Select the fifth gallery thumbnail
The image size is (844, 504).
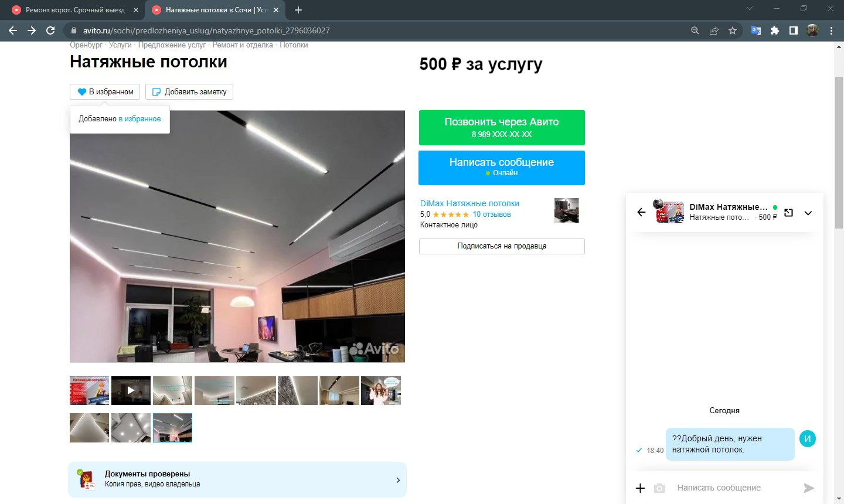(256, 390)
